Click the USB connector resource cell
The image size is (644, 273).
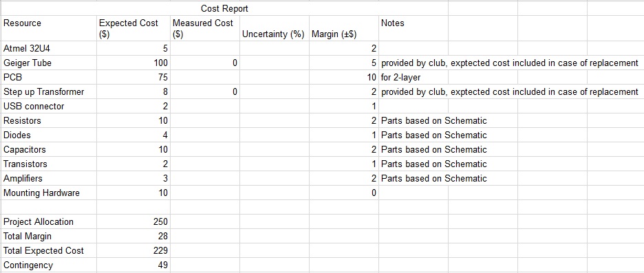[49, 106]
